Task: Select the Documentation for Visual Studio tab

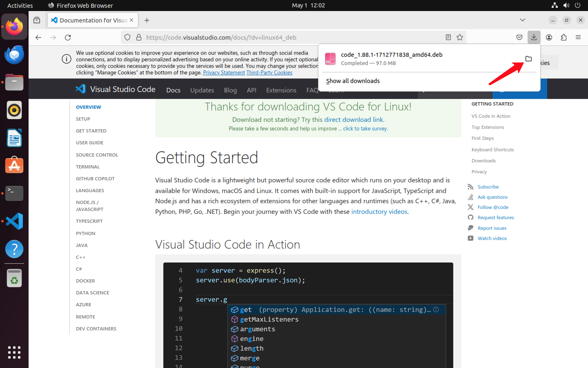Action: click(x=93, y=20)
